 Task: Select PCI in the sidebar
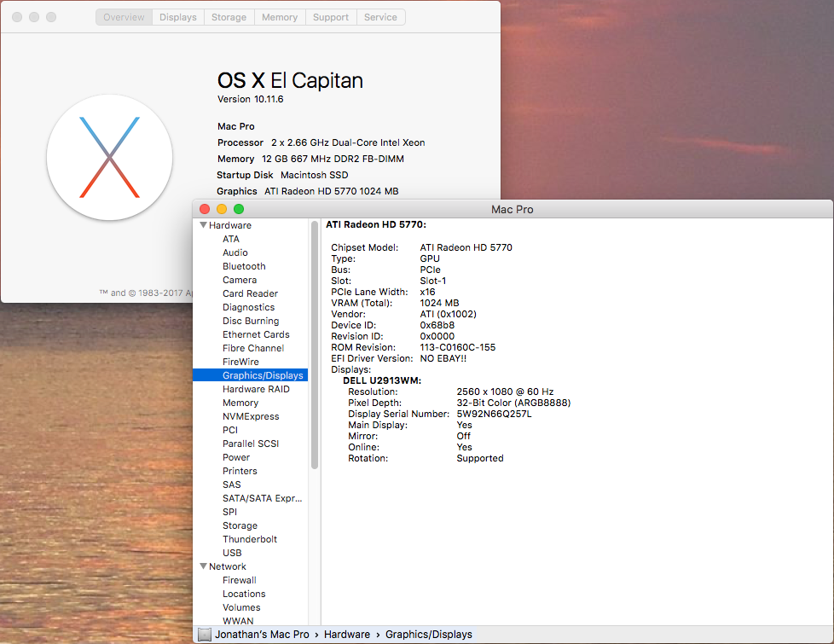230,430
